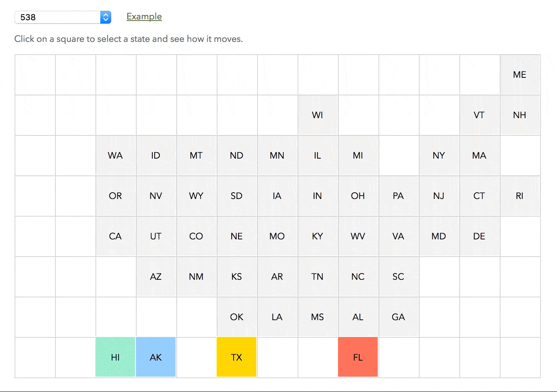557x392 pixels.
Task: Select the TX square
Action: [x=236, y=356]
